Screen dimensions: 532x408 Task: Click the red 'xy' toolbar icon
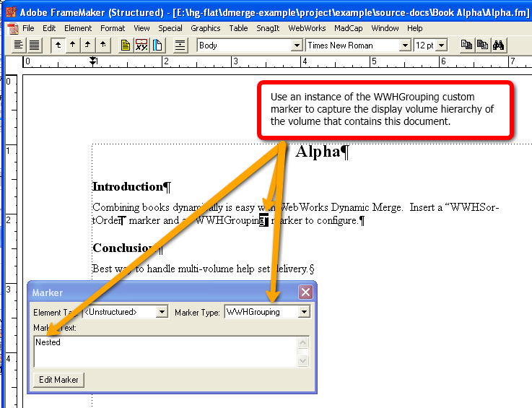pos(141,45)
